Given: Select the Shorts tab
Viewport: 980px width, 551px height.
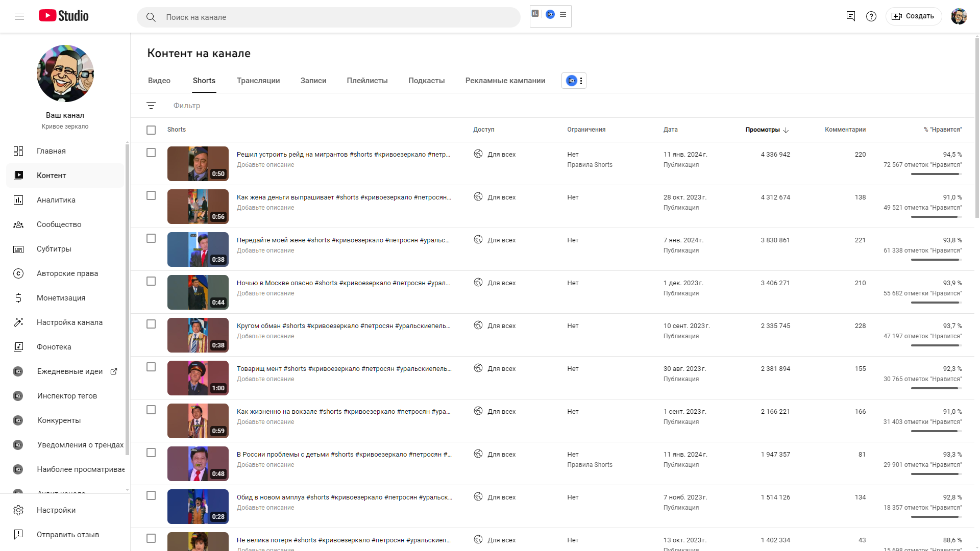Looking at the screenshot, I should [x=204, y=81].
